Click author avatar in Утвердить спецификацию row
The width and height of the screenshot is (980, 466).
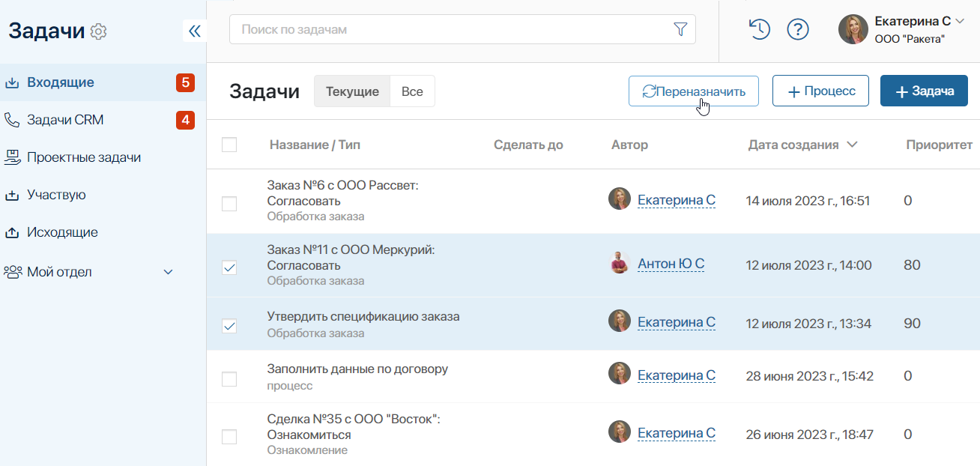coord(619,321)
